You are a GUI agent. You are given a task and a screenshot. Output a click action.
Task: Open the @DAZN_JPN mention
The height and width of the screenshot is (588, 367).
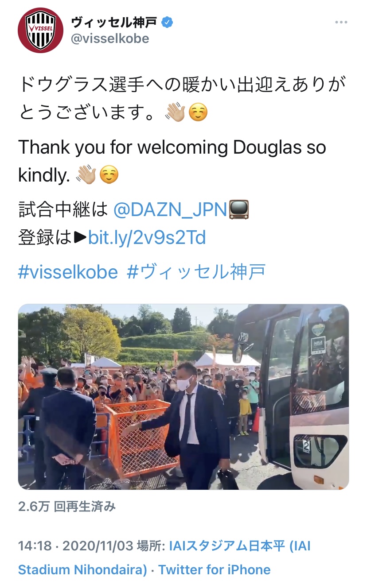[171, 210]
